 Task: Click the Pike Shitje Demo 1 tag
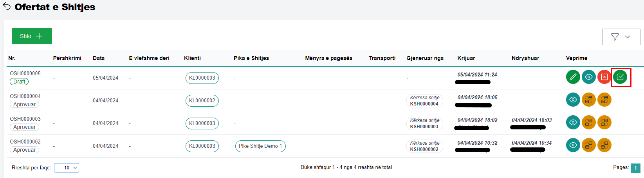[x=260, y=146]
